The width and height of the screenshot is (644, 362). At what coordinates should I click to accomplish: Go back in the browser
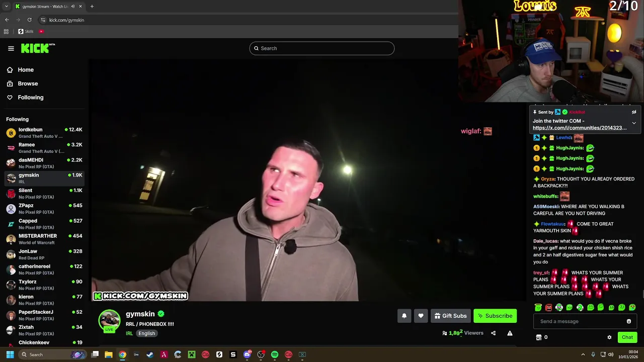click(7, 20)
